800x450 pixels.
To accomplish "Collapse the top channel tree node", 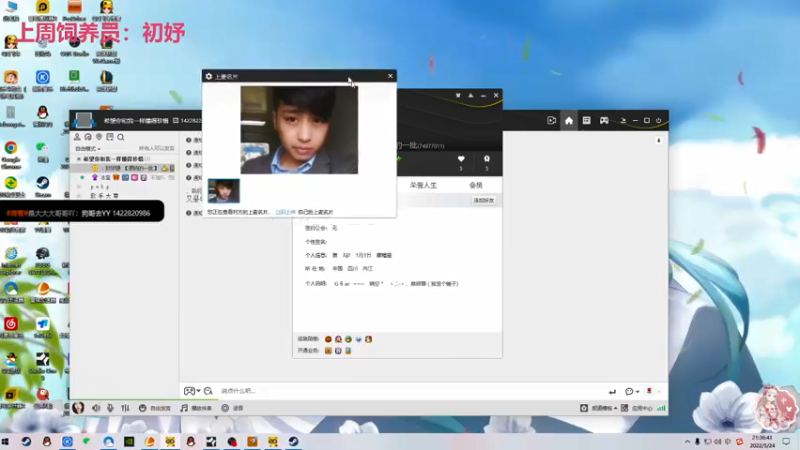I will coord(79,159).
